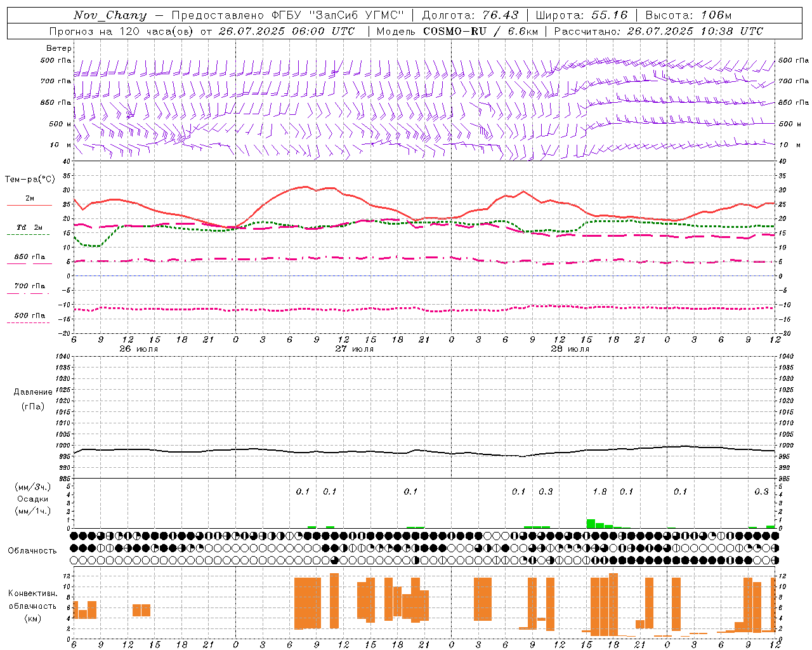Click the Осадки precipitation label
Screen dimensions: 812x650
(x=33, y=499)
